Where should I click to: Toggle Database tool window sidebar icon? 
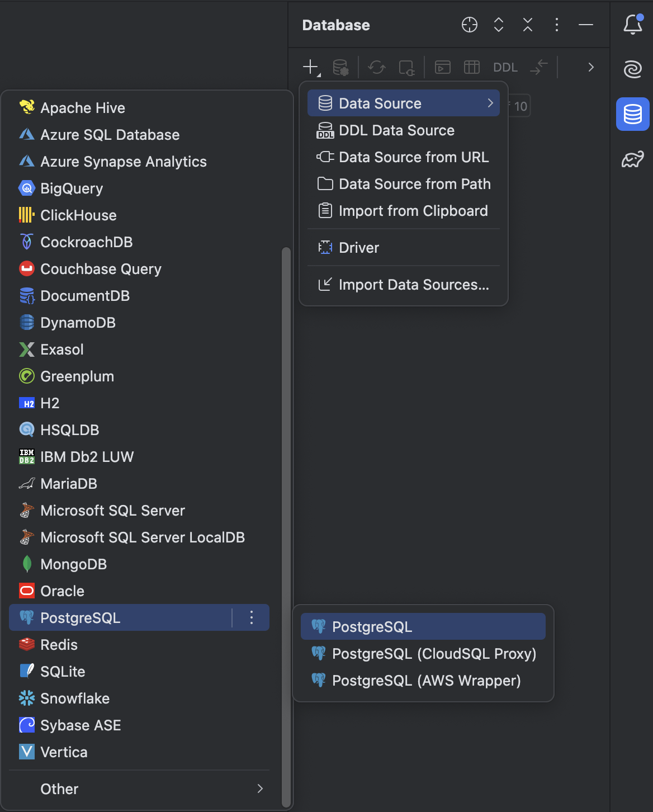tap(633, 114)
